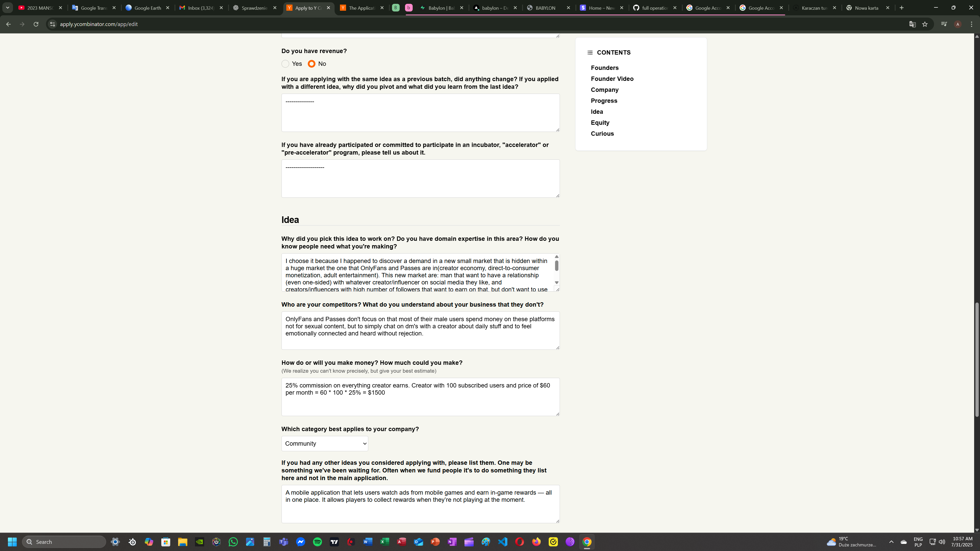Click the media control icon in toolbar
980x551 pixels.
pos(944,24)
